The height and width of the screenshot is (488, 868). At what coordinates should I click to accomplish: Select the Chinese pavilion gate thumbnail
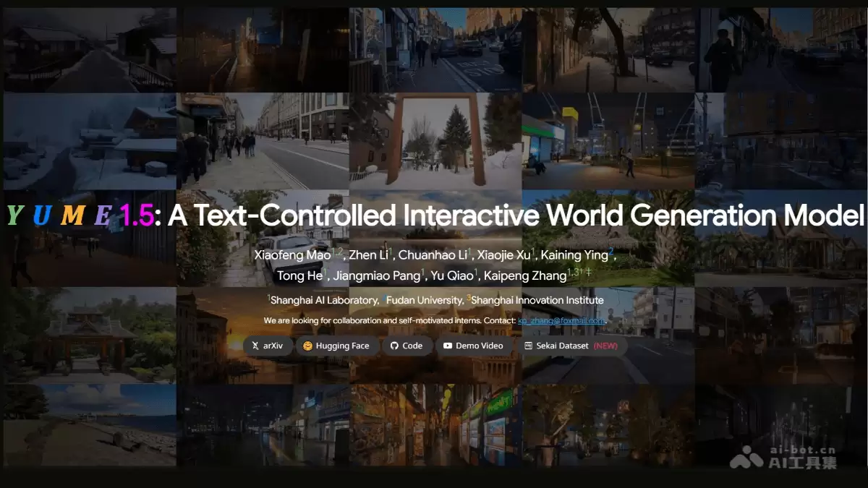point(89,333)
